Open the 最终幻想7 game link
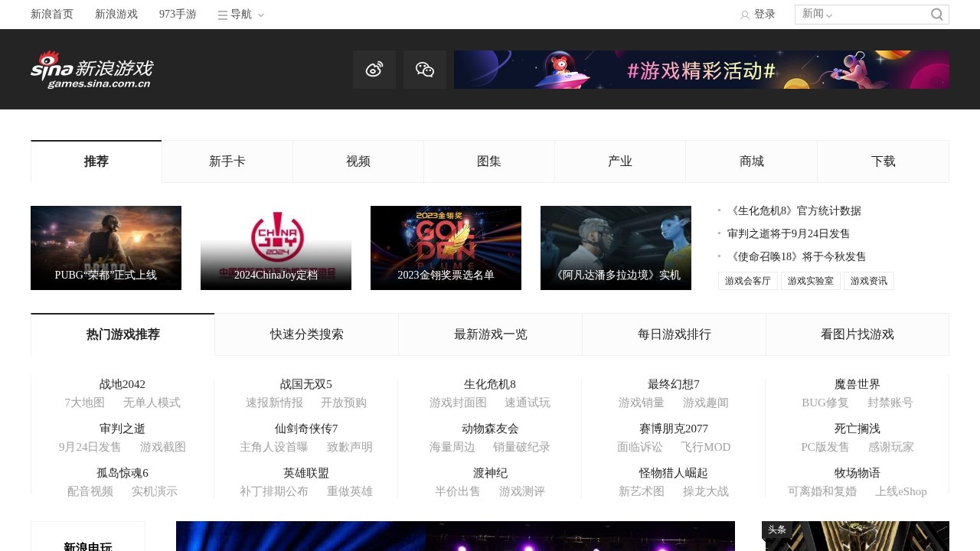This screenshot has height=551, width=980. [674, 384]
